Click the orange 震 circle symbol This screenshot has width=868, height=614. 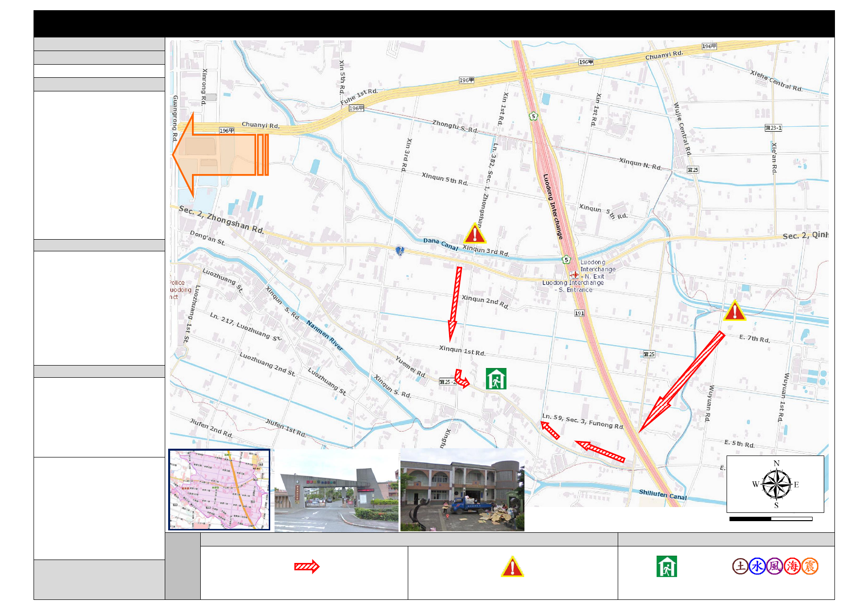click(x=810, y=566)
